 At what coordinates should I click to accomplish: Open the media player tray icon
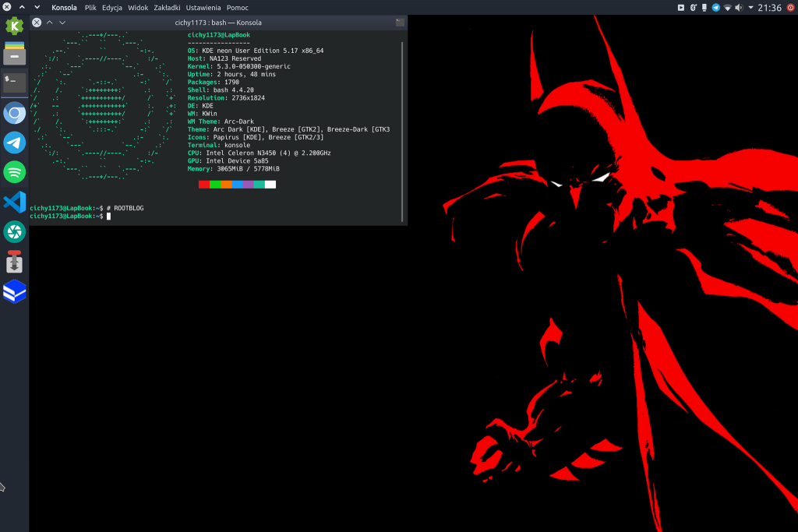(680, 7)
